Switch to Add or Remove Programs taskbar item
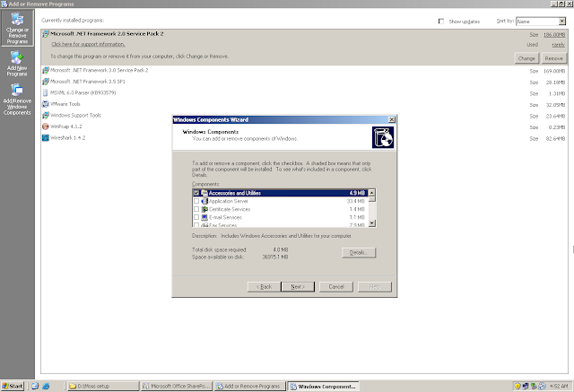574x392 pixels. pyautogui.click(x=250, y=386)
